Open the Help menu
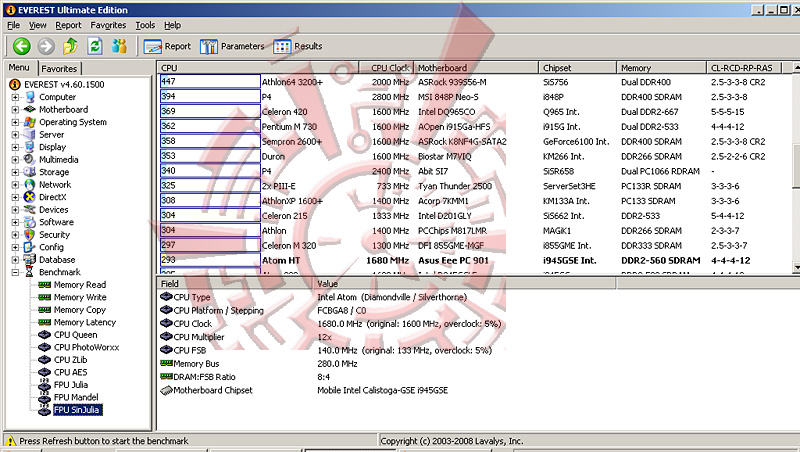 pos(172,25)
